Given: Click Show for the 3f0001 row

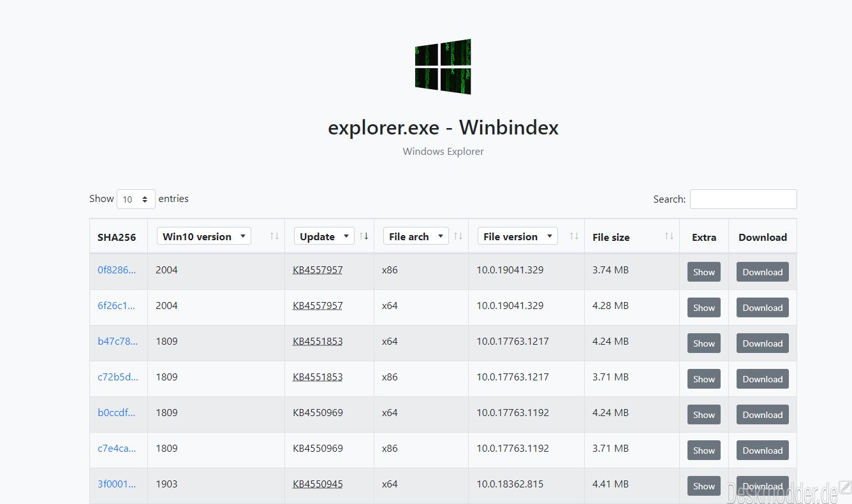Looking at the screenshot, I should (x=704, y=486).
